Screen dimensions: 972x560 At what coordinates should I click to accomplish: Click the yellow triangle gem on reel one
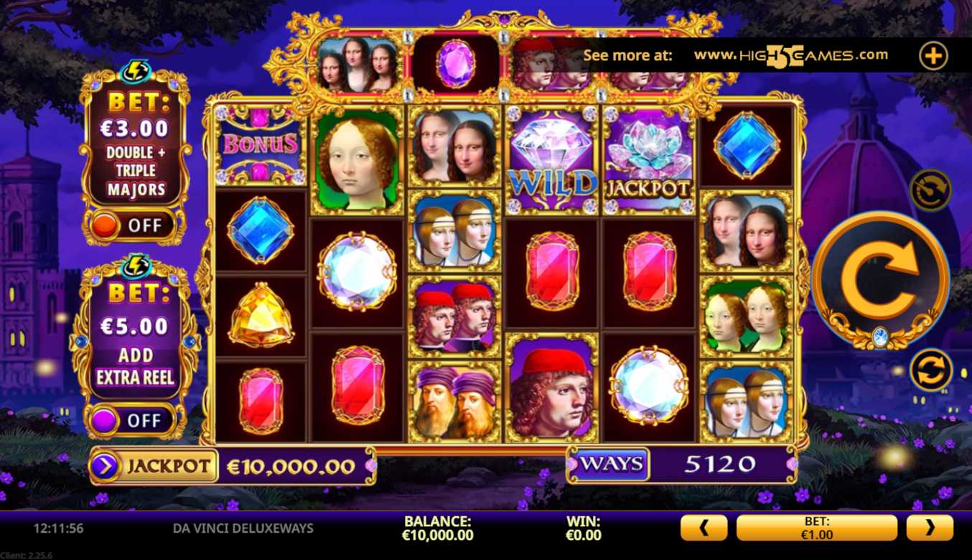[x=261, y=315]
